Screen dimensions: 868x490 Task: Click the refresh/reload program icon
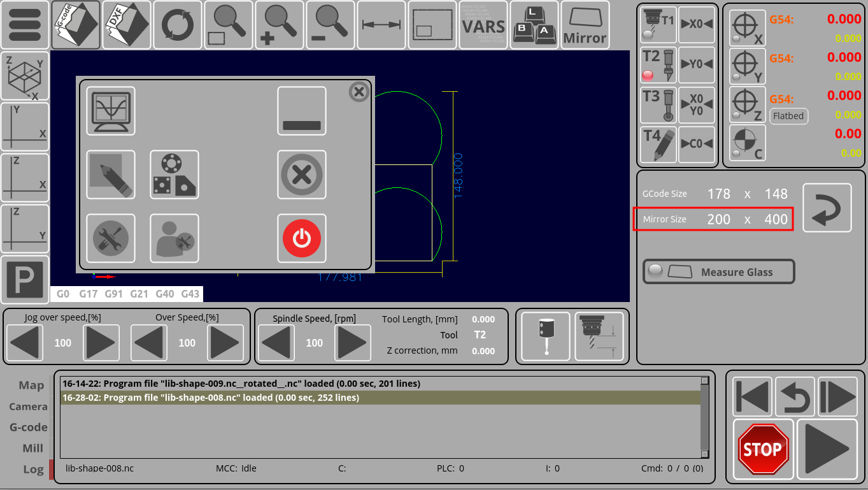(178, 25)
